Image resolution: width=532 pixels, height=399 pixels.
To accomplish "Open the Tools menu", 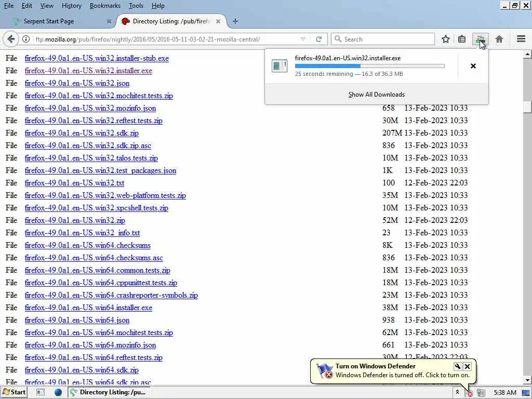I will tap(136, 6).
